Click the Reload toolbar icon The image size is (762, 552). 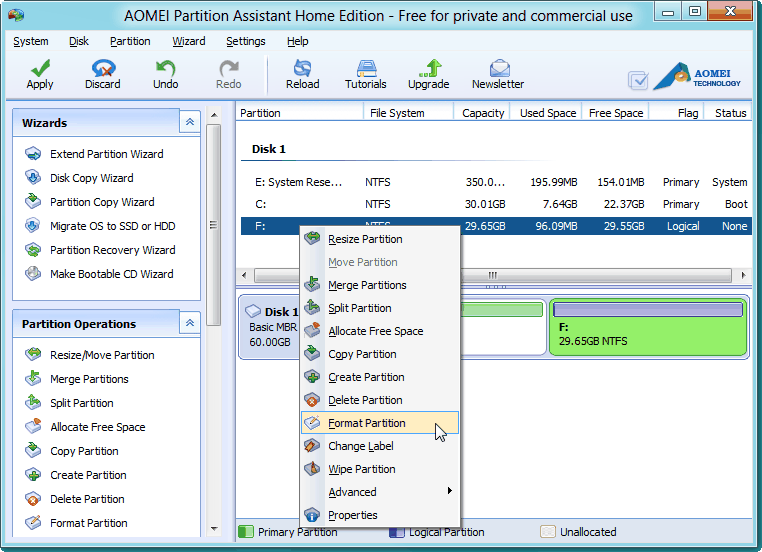pyautogui.click(x=302, y=69)
